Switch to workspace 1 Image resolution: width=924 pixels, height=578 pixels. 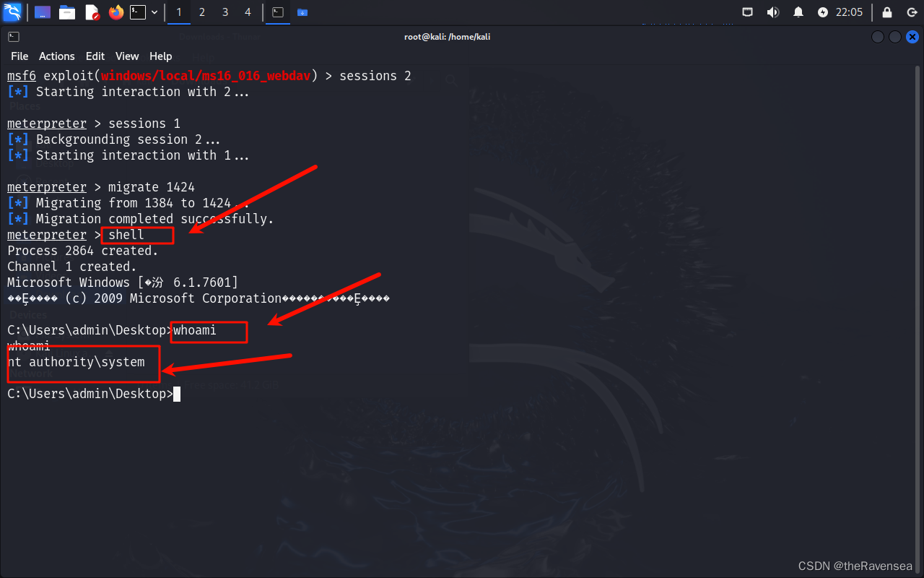coord(179,12)
